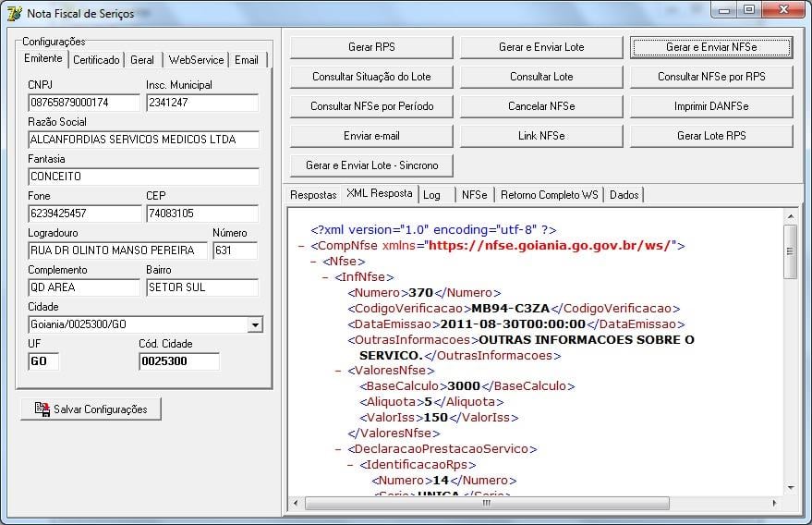The height and width of the screenshot is (525, 812).
Task: Click the Insc. Municipal field
Action: (x=202, y=103)
